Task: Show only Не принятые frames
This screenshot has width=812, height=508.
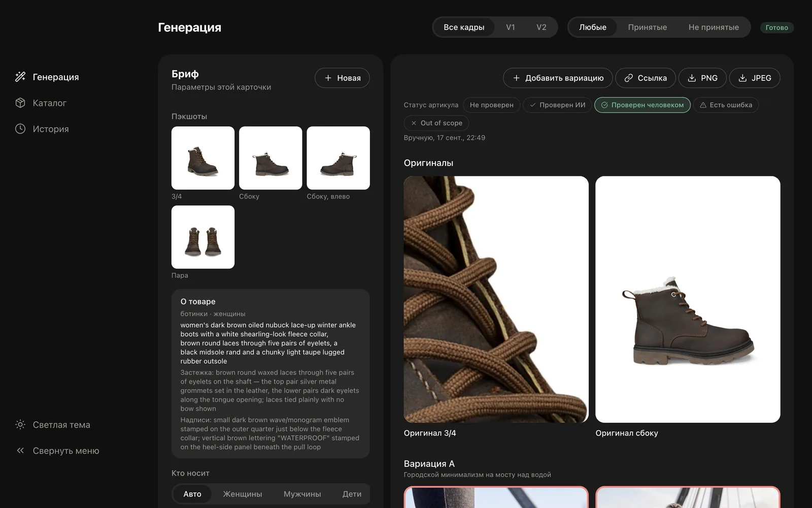Action: click(x=714, y=27)
